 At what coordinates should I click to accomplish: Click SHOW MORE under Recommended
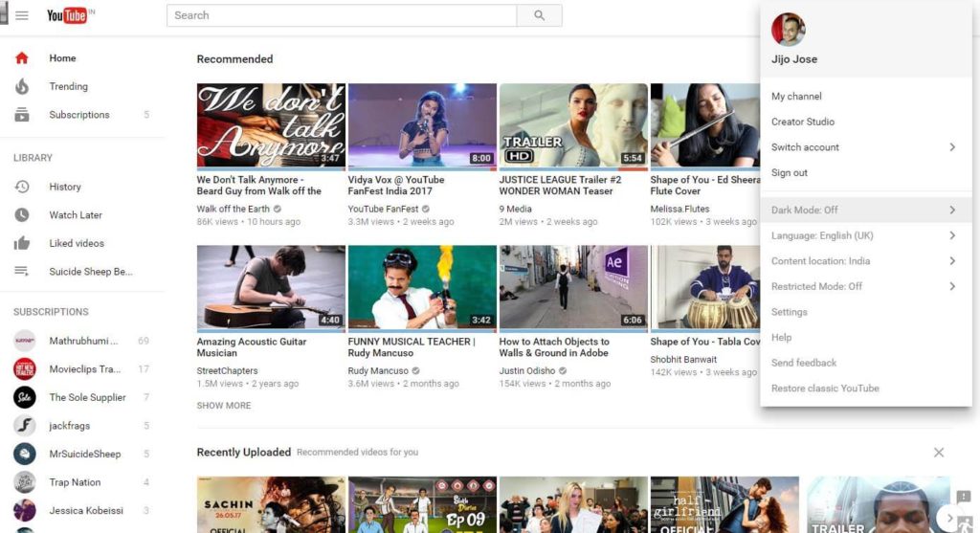(x=224, y=406)
